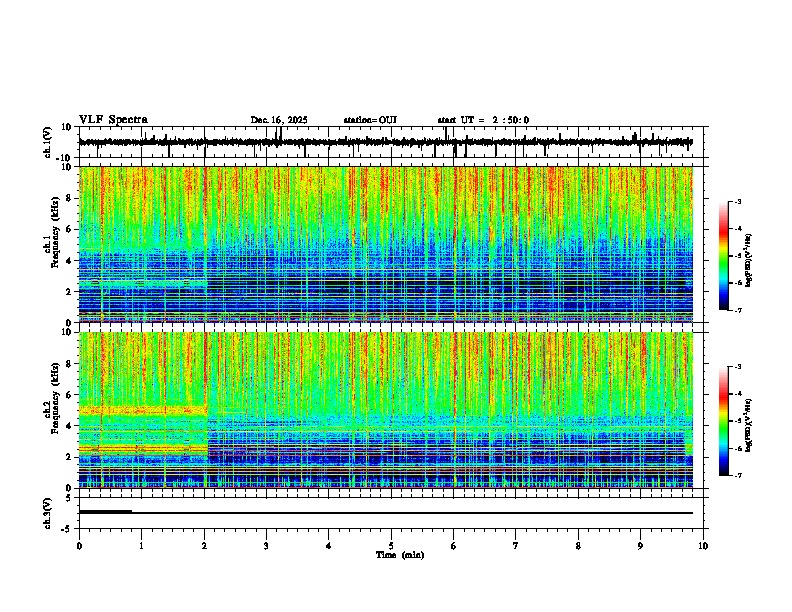792x612 pixels.
Task: Click the "7" tick on the Time axis
Action: coord(516,546)
